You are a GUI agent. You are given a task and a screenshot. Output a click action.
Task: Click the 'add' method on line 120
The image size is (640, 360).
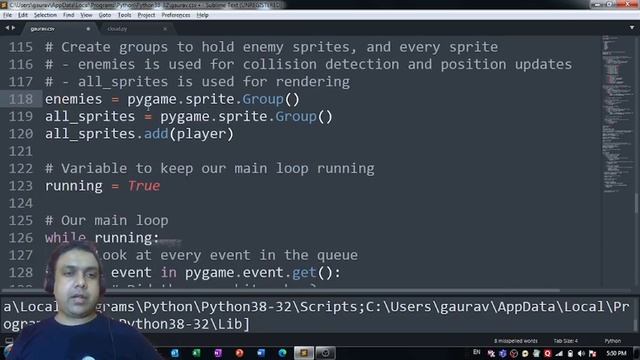[x=156, y=134]
